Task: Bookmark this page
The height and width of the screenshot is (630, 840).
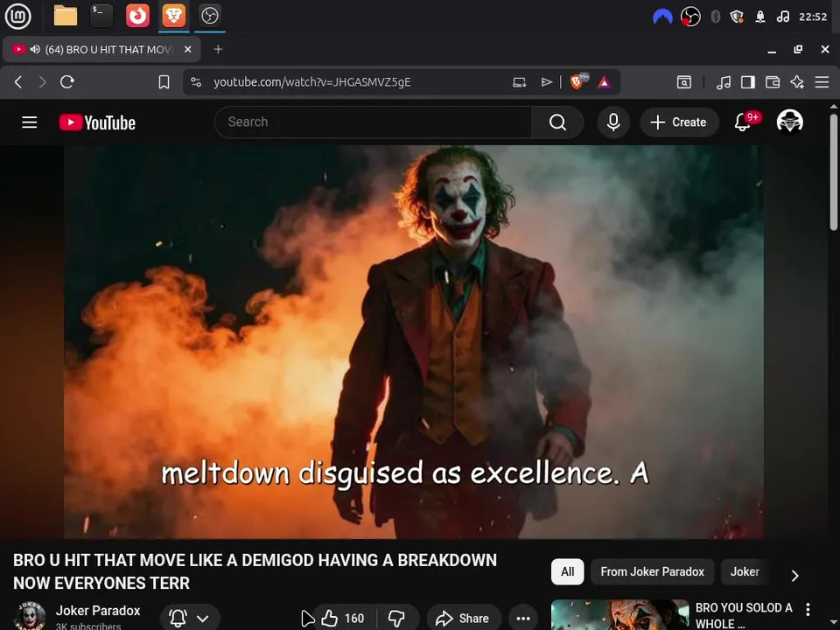Action: click(164, 82)
